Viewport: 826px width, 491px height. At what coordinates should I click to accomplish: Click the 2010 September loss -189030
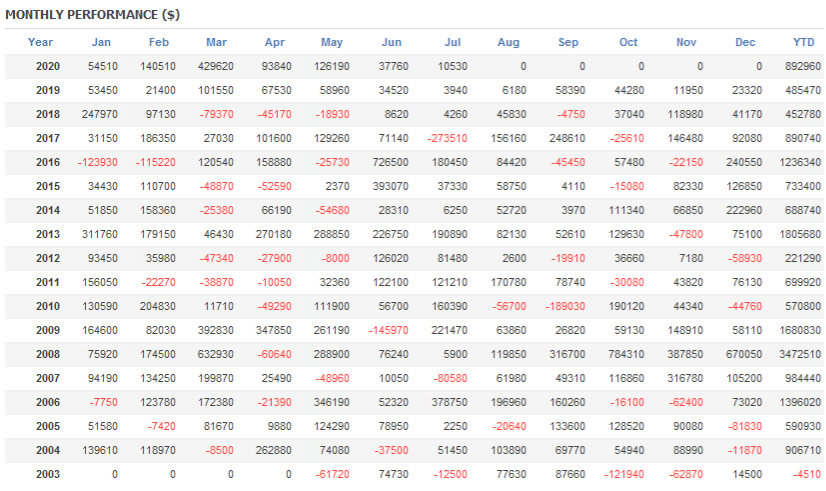tap(565, 306)
